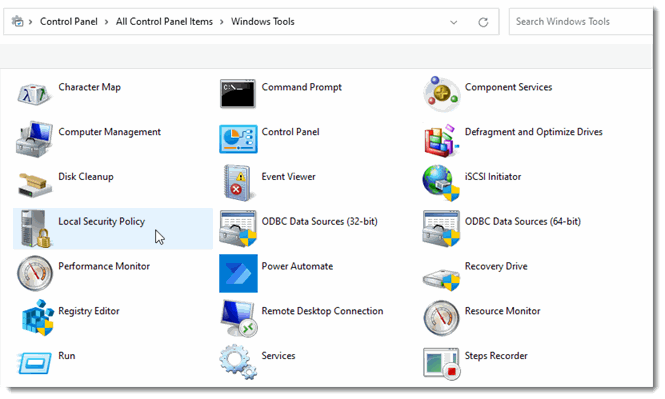Select the "Character Map" label
The height and width of the screenshot is (399, 665).
89,87
